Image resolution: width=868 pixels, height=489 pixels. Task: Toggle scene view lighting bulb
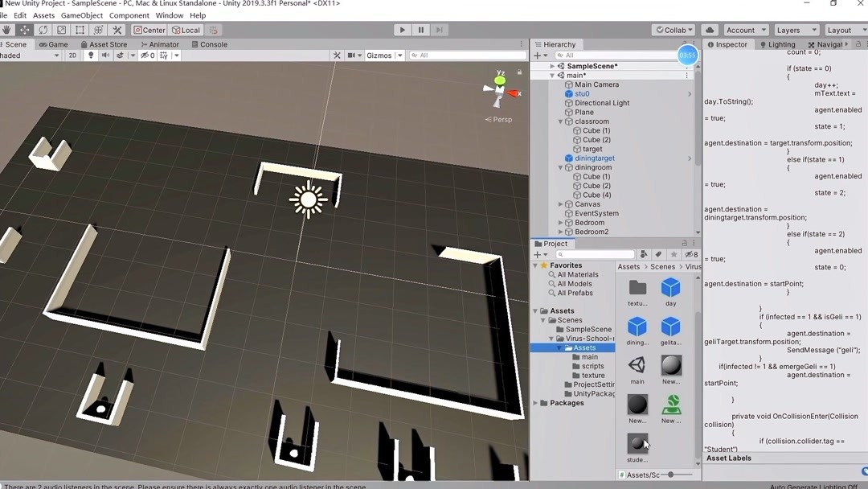[90, 55]
